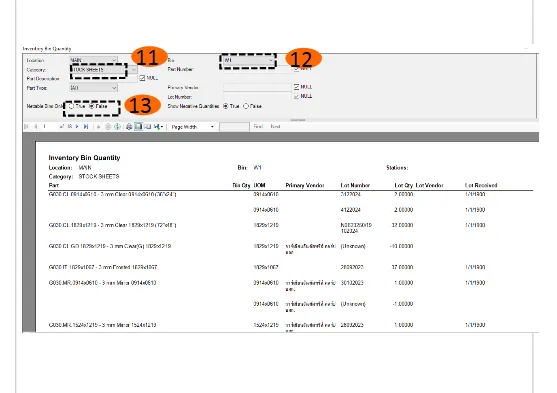The width and height of the screenshot is (557, 393).
Task: Click lot number 4122024
Action: point(351,210)
